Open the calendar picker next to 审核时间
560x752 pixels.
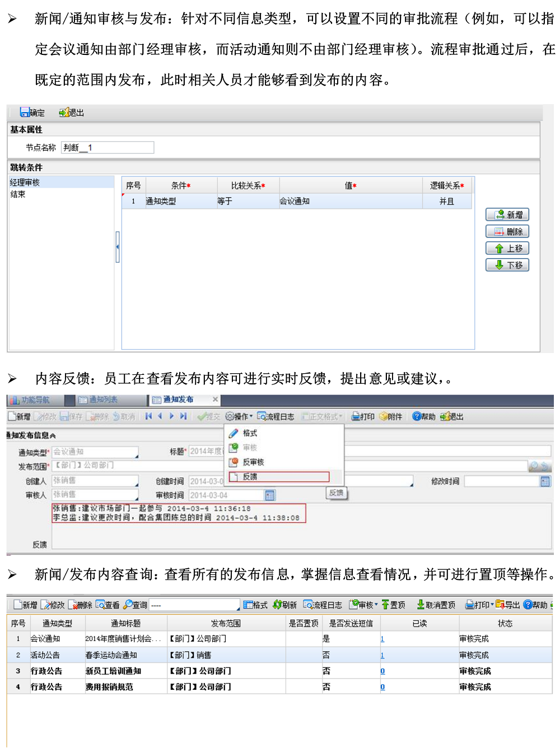(x=270, y=495)
